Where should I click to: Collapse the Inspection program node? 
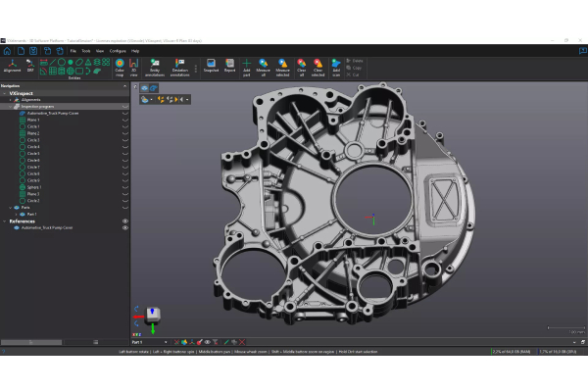10,107
